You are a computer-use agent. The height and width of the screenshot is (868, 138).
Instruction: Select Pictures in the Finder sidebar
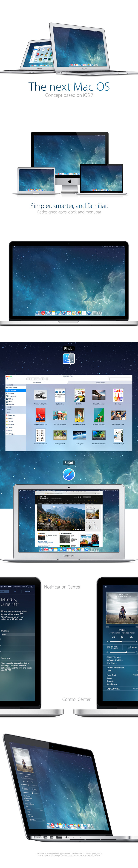pyautogui.click(x=16, y=405)
